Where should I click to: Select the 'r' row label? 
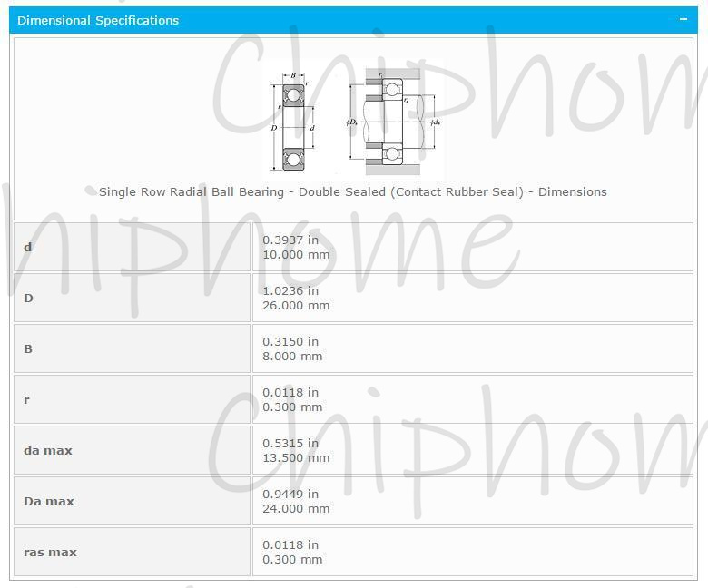(27, 399)
